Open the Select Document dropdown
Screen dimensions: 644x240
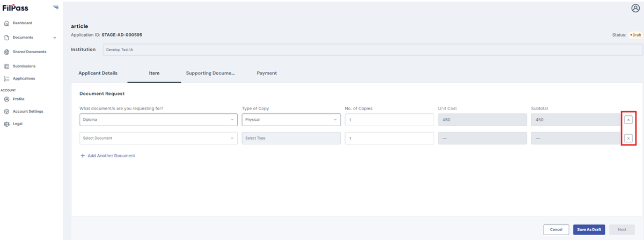pos(158,139)
